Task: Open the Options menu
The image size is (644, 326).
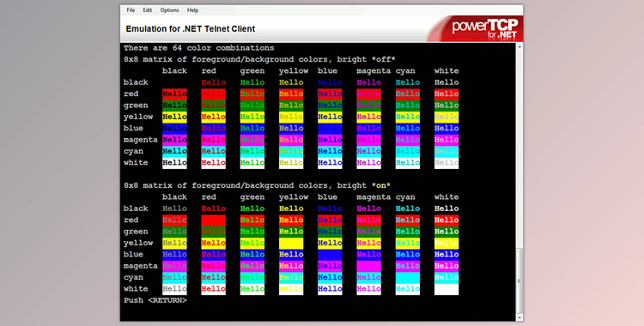Action: click(170, 10)
